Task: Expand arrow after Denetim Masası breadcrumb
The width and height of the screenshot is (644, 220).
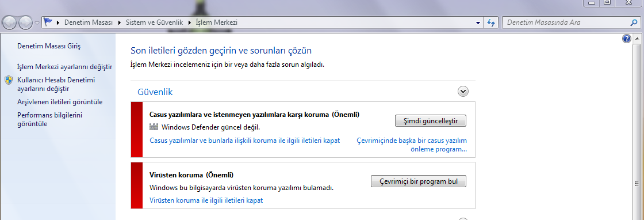Action: click(120, 22)
